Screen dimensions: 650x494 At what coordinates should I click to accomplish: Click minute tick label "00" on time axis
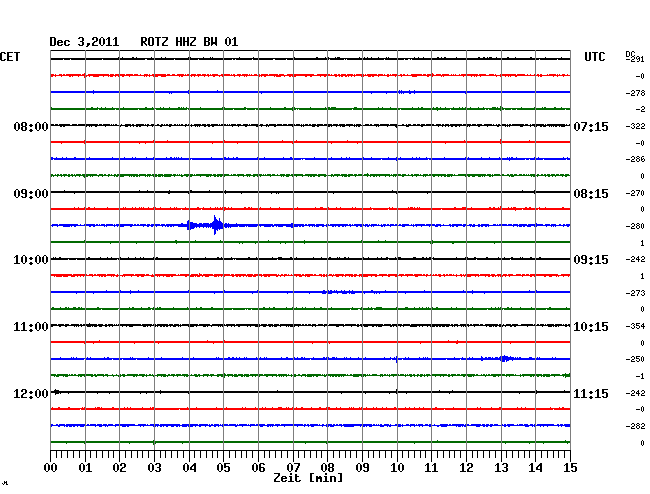(51, 468)
